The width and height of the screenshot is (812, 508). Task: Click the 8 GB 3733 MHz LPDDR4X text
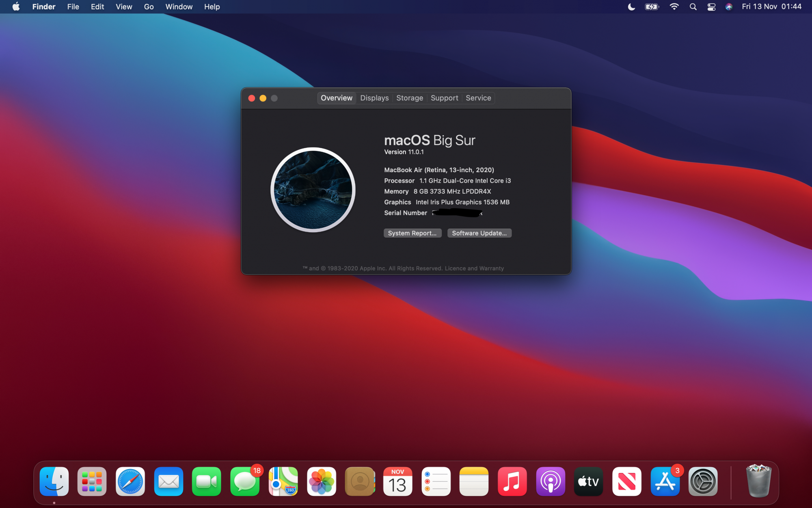point(452,191)
